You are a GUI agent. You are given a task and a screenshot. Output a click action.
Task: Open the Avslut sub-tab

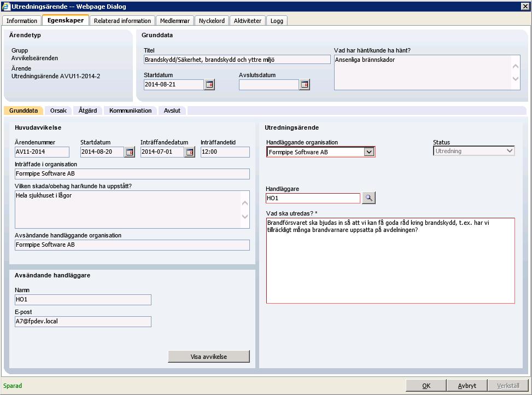(172, 111)
